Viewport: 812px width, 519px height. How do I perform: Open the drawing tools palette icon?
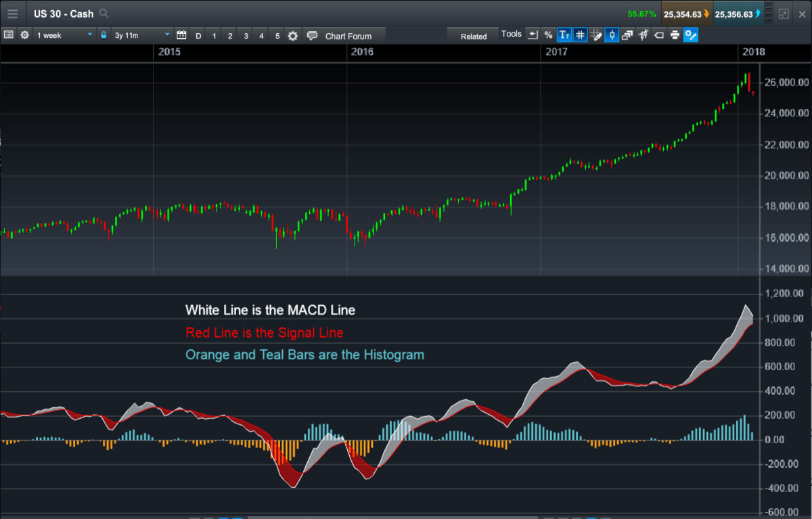[595, 35]
